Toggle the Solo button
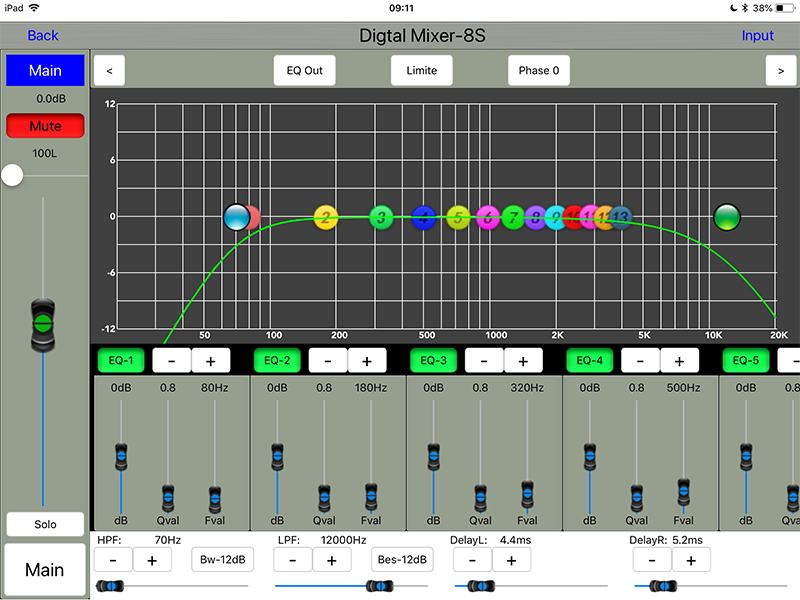Image resolution: width=800 pixels, height=600 pixels. pyautogui.click(x=45, y=524)
